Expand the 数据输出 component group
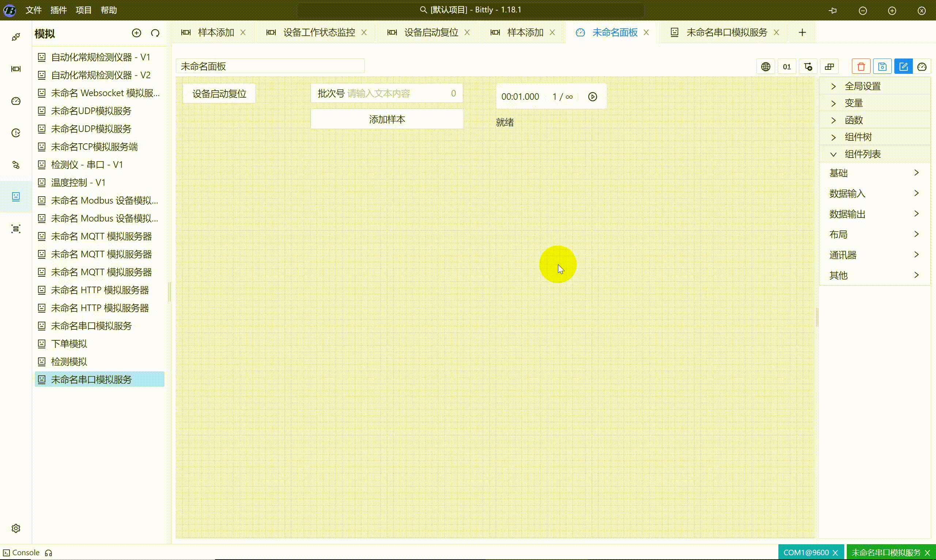 (874, 213)
